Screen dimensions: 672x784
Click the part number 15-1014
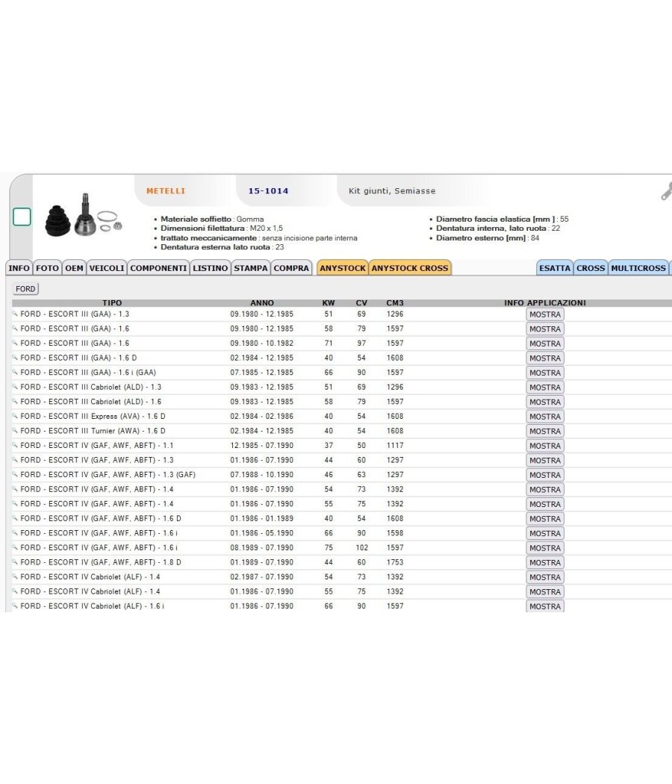click(269, 191)
